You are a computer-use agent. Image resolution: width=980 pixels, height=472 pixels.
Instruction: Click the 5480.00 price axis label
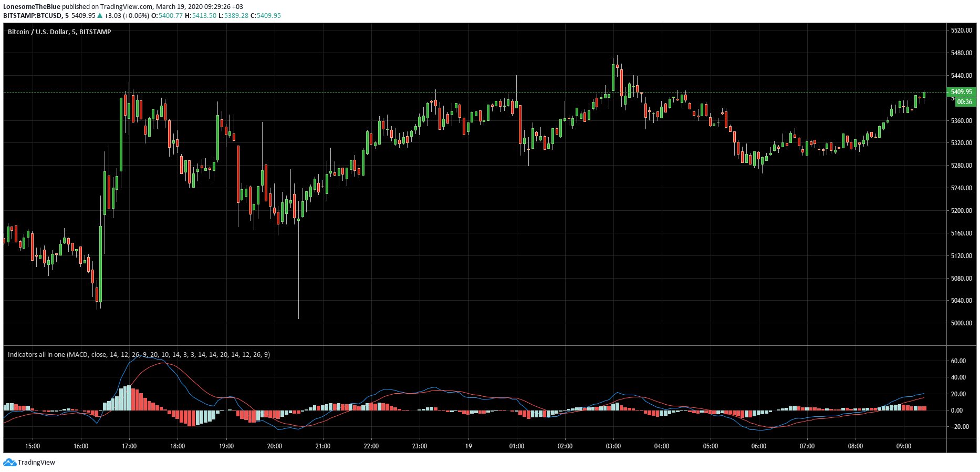point(962,53)
